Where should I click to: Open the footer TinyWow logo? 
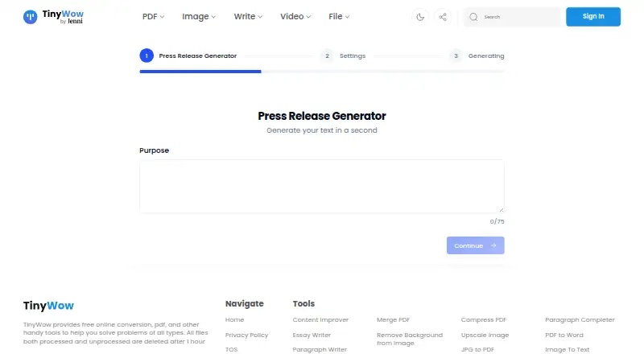(48, 306)
